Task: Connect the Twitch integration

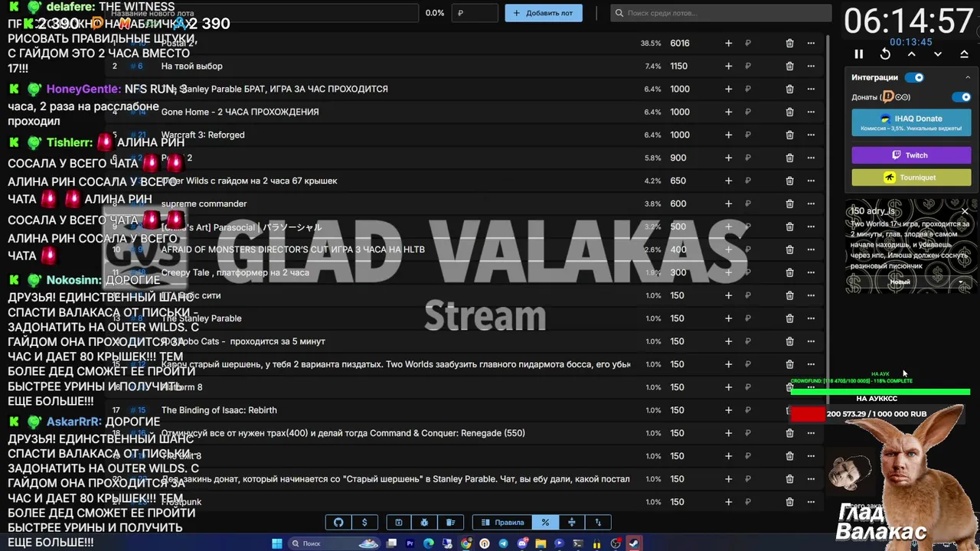Action: point(911,155)
